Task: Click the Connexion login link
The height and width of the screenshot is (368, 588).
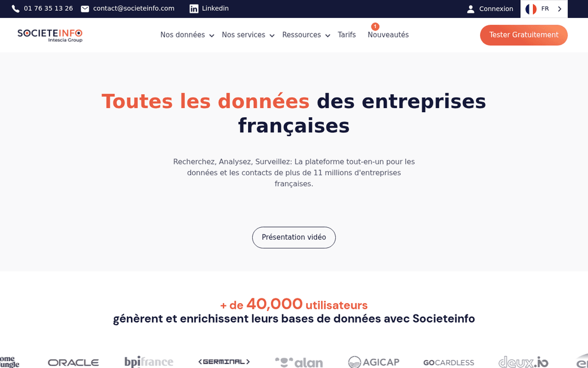Action: pos(496,9)
